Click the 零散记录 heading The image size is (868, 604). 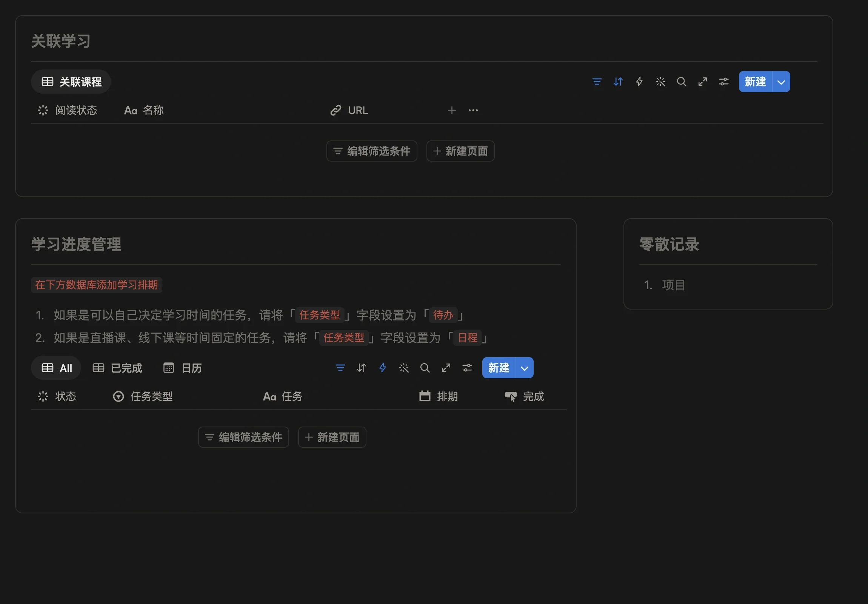tap(669, 244)
